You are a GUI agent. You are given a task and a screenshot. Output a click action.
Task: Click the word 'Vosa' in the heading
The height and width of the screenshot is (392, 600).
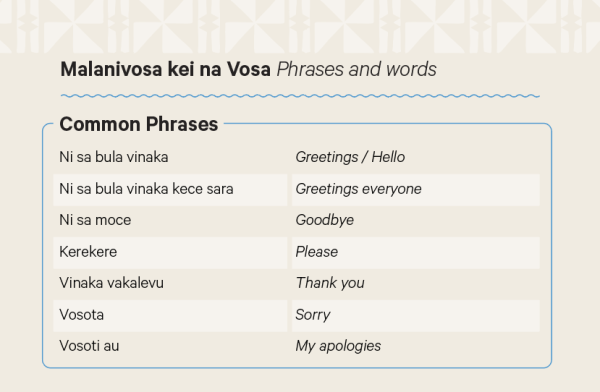(249, 69)
